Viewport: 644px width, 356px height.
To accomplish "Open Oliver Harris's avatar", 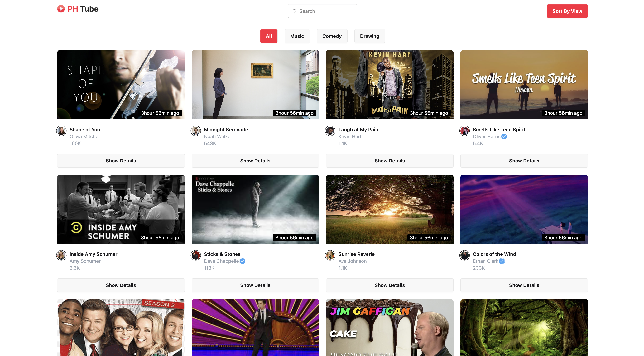I will point(464,131).
